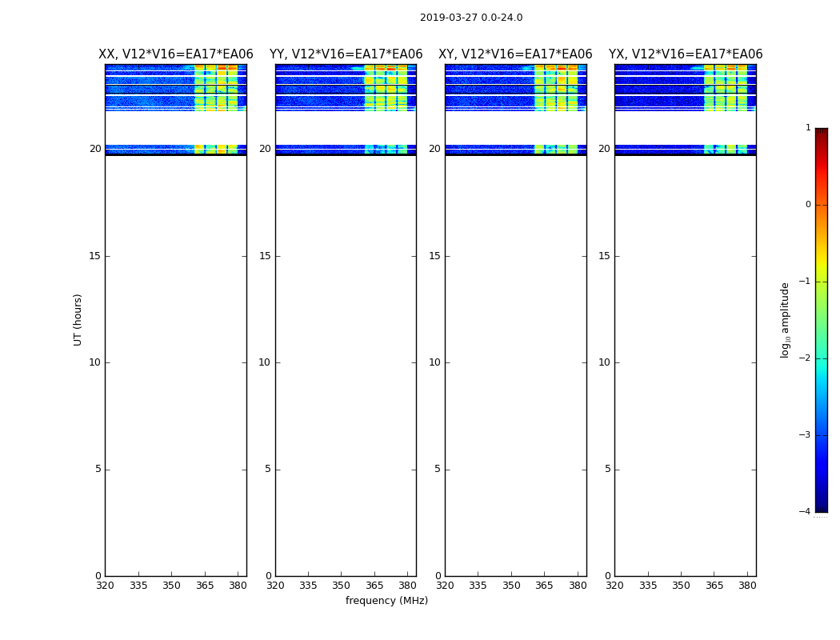Click the 'frequency (MHz)' x-axis label
The height and width of the screenshot is (640, 840).
point(386,600)
